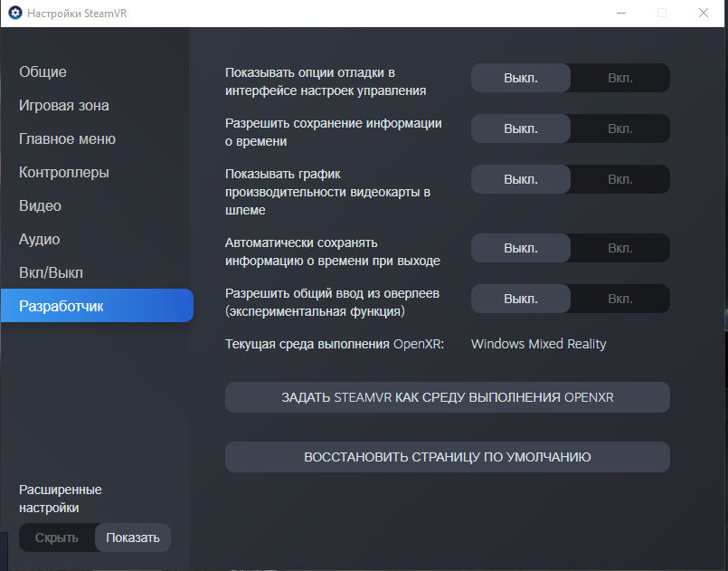This screenshot has width=728, height=571.
Task: Switch to the Видео section
Action: (40, 205)
